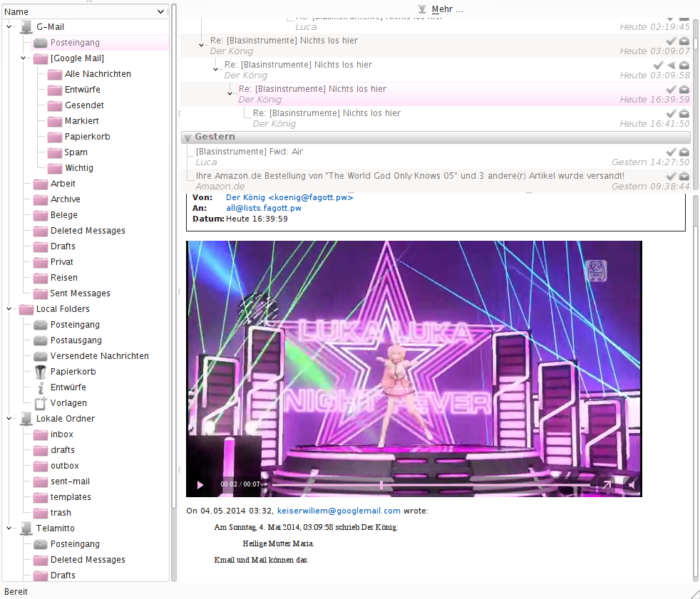Image resolution: width=700 pixels, height=599 pixels.
Task: Collapse the Gestern message group
Action: click(187, 137)
